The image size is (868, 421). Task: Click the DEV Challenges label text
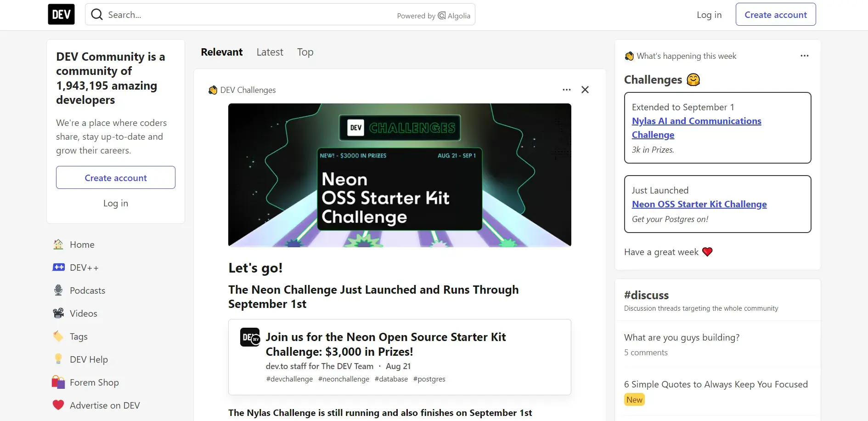pyautogui.click(x=248, y=90)
